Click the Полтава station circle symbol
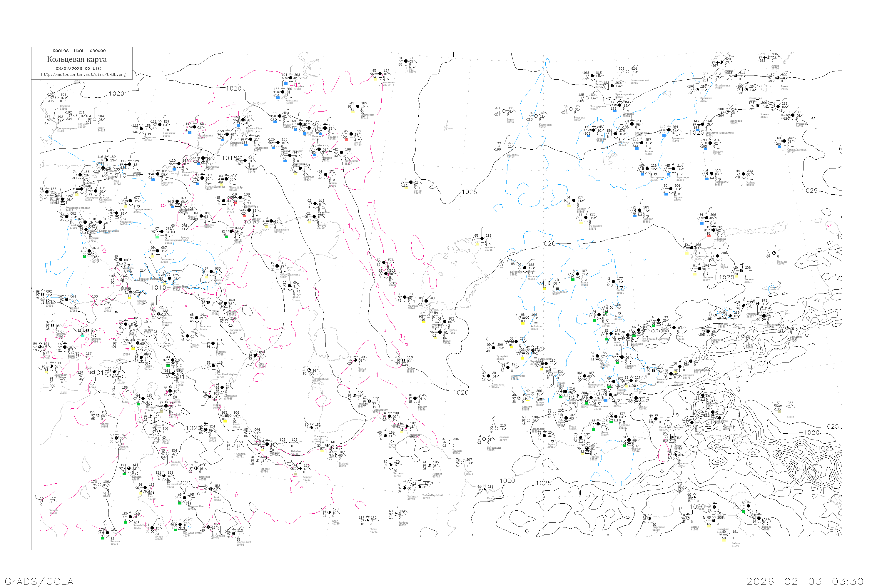Viewport: 882px width, 588px height. (57, 98)
